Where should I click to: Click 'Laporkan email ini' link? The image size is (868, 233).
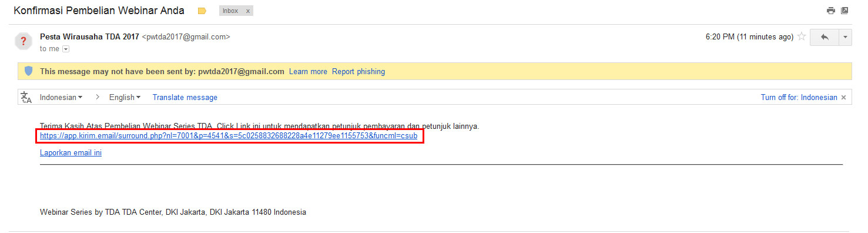pos(71,152)
